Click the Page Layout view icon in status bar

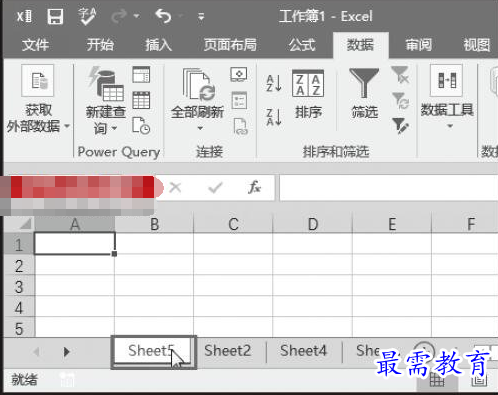(x=479, y=379)
